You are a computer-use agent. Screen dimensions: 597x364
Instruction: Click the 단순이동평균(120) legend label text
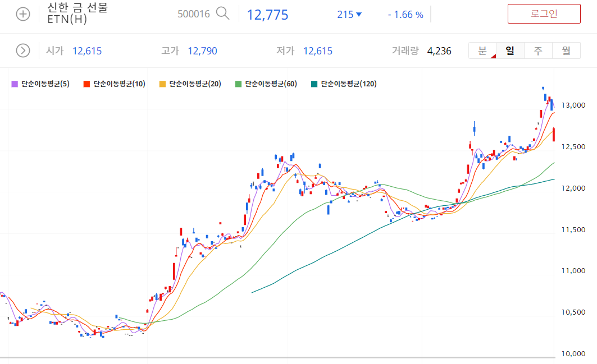coord(349,84)
